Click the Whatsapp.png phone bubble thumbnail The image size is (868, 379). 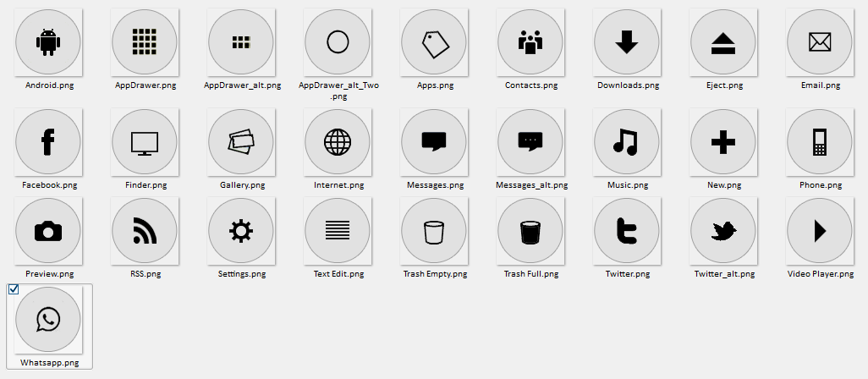(x=48, y=320)
